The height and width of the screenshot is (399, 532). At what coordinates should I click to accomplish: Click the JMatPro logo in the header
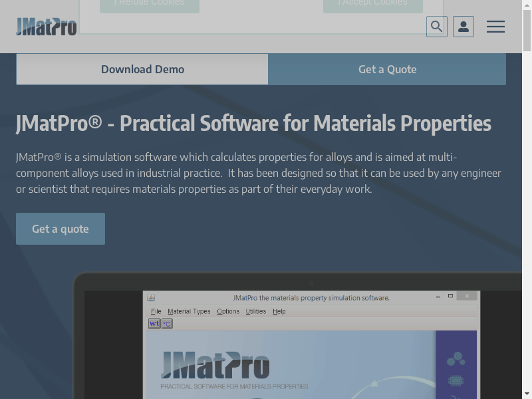coord(47,27)
